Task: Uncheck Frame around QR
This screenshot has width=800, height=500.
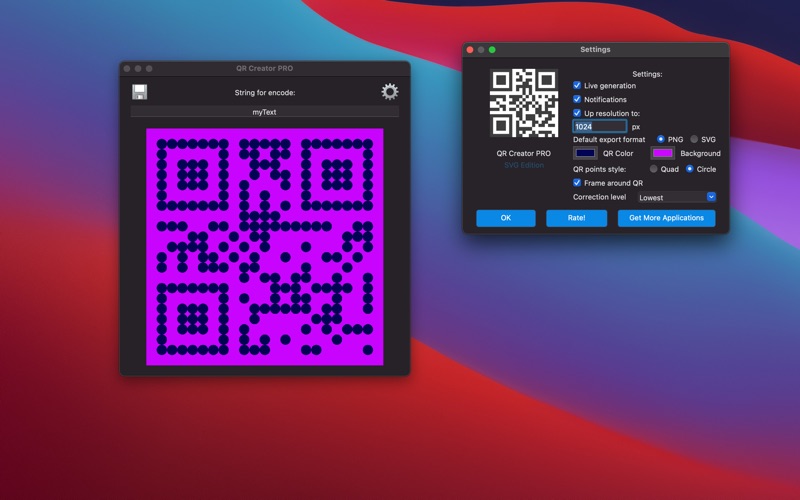Action: point(577,184)
